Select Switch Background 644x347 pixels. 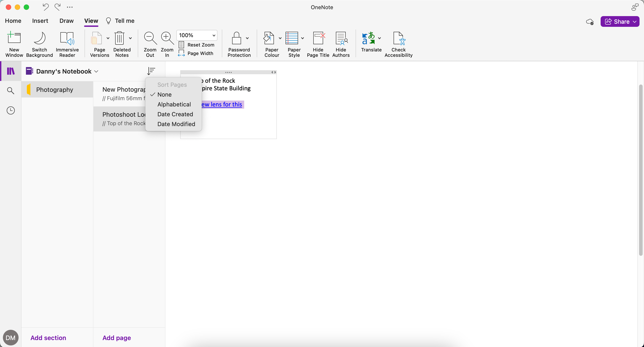tap(40, 44)
